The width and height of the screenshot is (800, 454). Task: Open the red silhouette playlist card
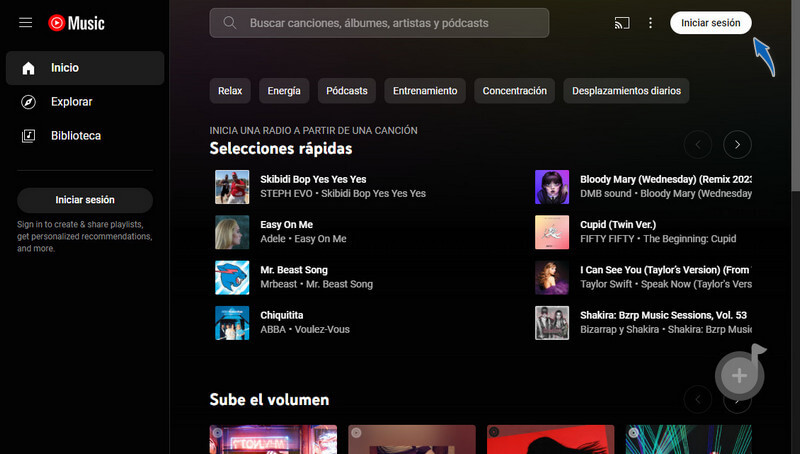(551, 439)
